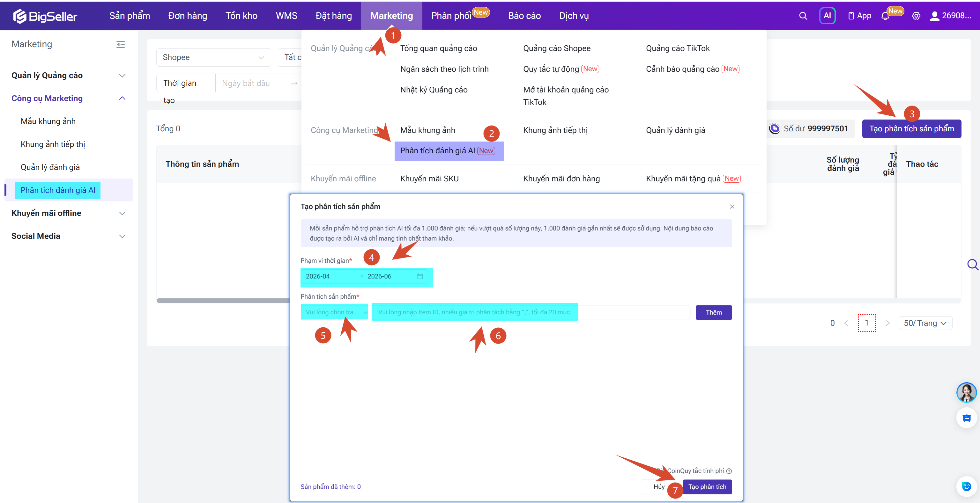Click the help icon beside Quy tắc tính phí
The height and width of the screenshot is (503, 980).
coord(729,471)
